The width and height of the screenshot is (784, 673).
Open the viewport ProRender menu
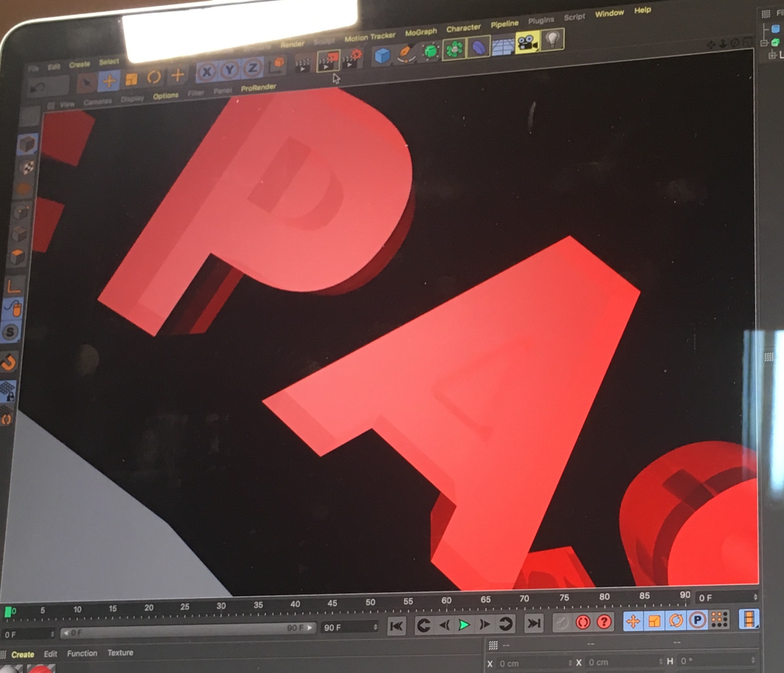tap(258, 87)
